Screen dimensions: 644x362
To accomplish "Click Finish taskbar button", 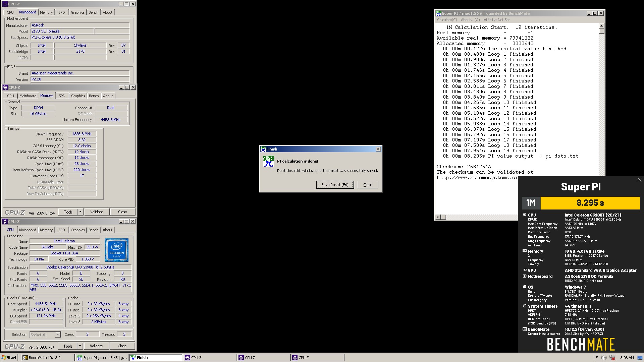I will (156, 358).
